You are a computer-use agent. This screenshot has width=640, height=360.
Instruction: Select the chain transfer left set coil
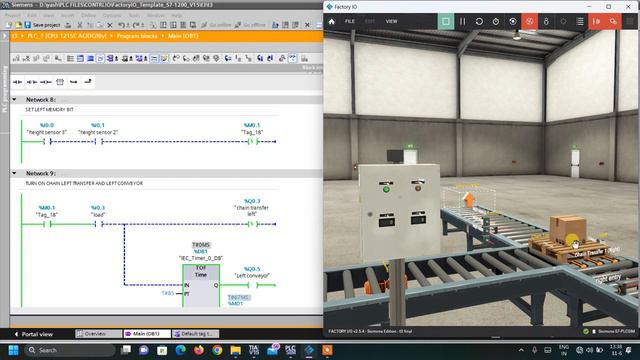point(253,224)
